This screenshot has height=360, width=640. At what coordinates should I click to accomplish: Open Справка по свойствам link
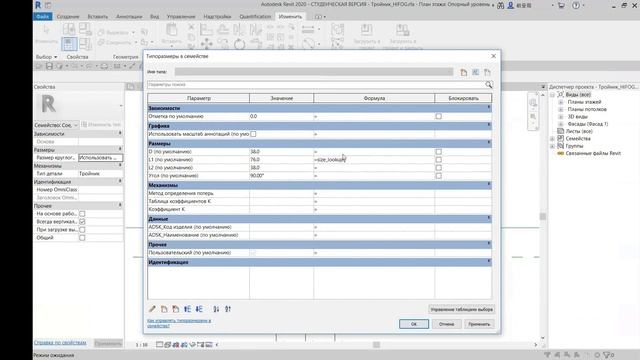[x=60, y=343]
